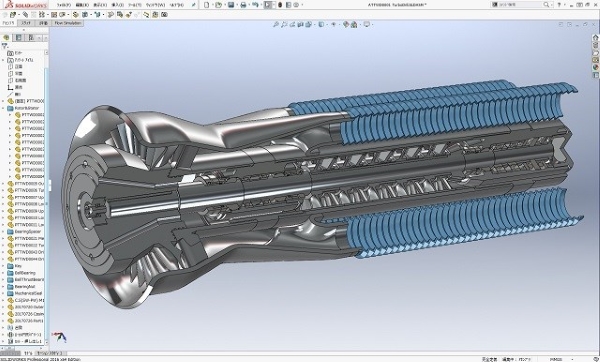Save the assembly with the floppy icon
The height and width of the screenshot is (362, 600).
tap(231, 5)
